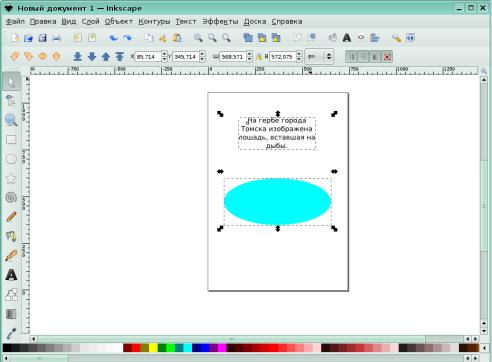Activate the Zoom tool in toolbox

11,120
